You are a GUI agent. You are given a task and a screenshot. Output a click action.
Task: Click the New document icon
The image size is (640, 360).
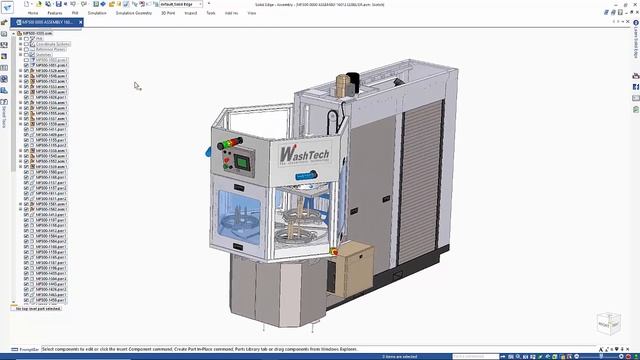[27, 4]
